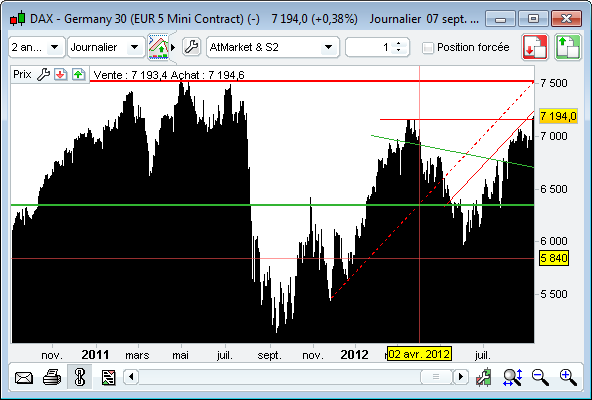This screenshot has width=592, height=400.
Task: Open the chart tools wrench icon at bottom
Action: (484, 377)
